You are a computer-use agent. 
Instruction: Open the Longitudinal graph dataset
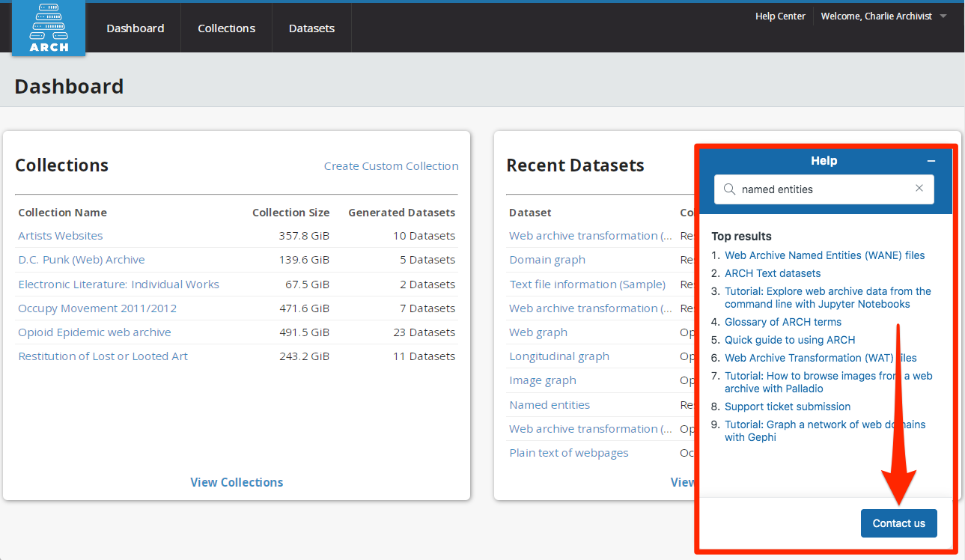[x=559, y=356]
